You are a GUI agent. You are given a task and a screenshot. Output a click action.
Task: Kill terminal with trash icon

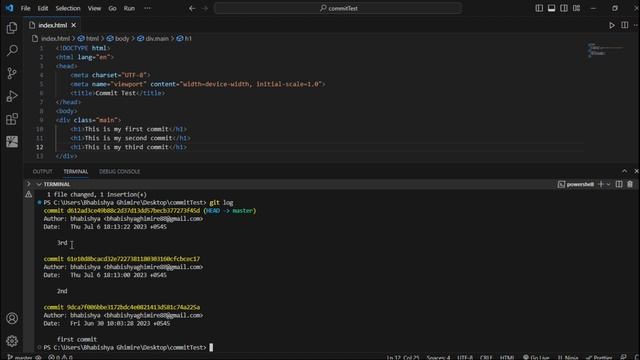[x=630, y=184]
